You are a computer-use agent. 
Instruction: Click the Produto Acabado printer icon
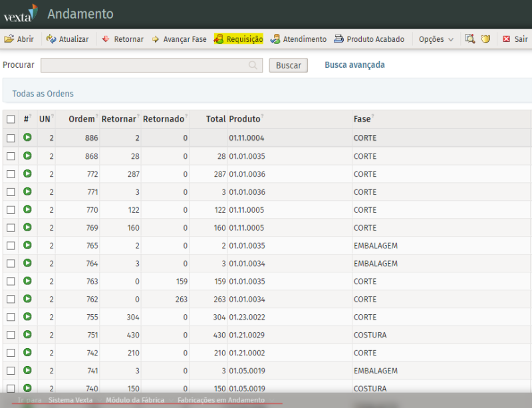click(x=338, y=39)
